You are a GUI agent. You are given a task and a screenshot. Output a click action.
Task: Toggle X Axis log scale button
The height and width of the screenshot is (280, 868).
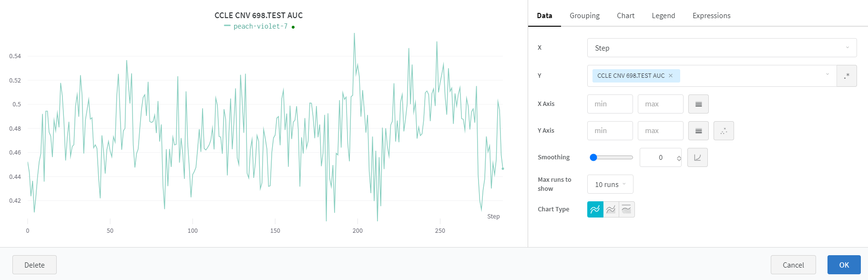coord(698,104)
